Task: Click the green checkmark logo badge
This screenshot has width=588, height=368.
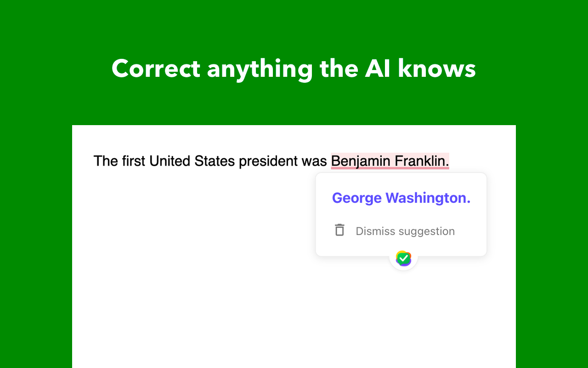Action: point(403,259)
